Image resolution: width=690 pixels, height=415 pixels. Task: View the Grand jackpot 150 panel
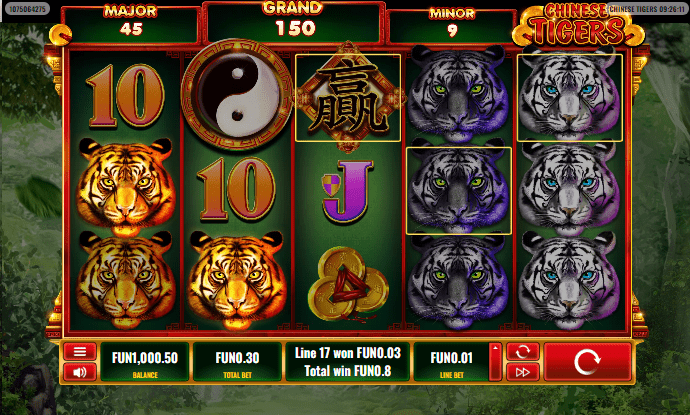click(294, 23)
